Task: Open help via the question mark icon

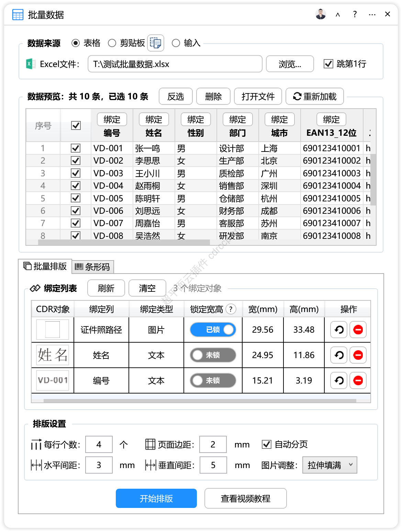Action: (x=355, y=14)
